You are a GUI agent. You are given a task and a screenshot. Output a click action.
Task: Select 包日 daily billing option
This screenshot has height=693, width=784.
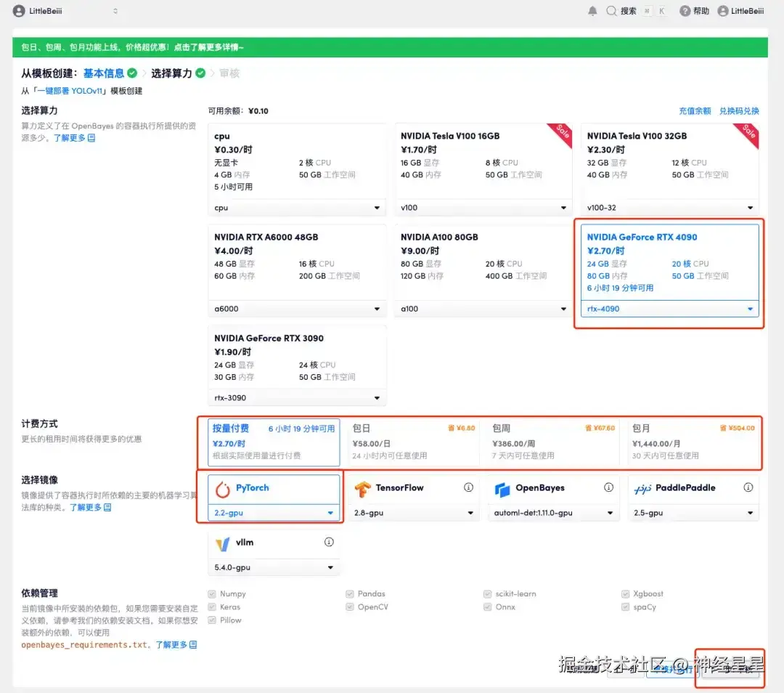pos(414,442)
